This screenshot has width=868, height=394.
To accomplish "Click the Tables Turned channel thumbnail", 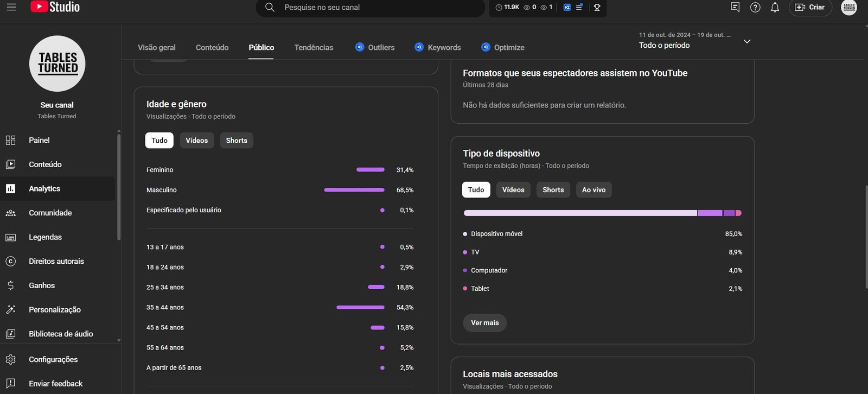I will (x=57, y=63).
